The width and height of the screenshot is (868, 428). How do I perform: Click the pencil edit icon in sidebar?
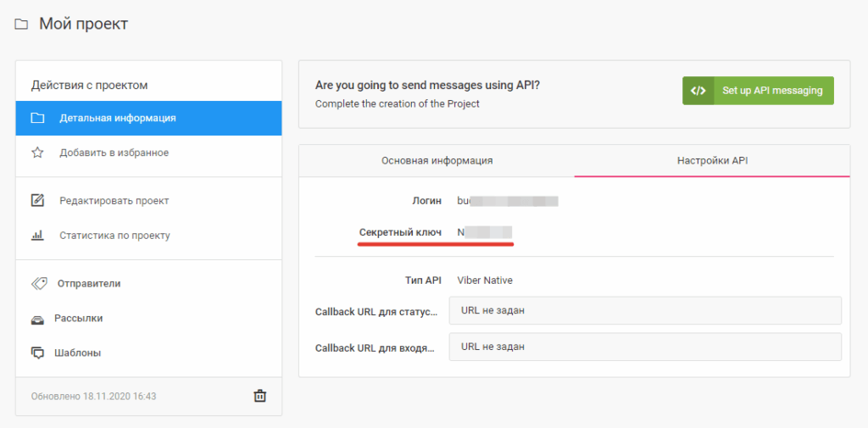37,201
